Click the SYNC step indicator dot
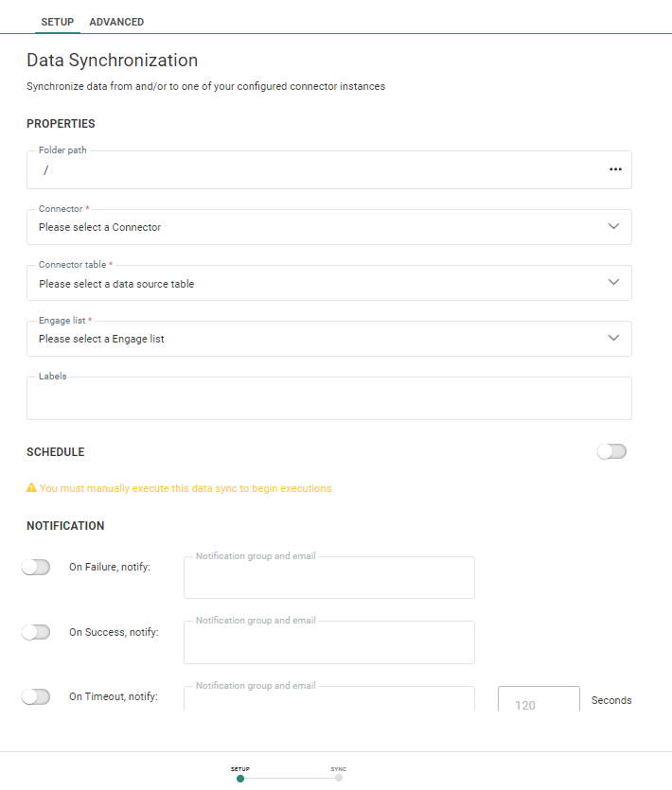The width and height of the screenshot is (672, 790). (338, 777)
